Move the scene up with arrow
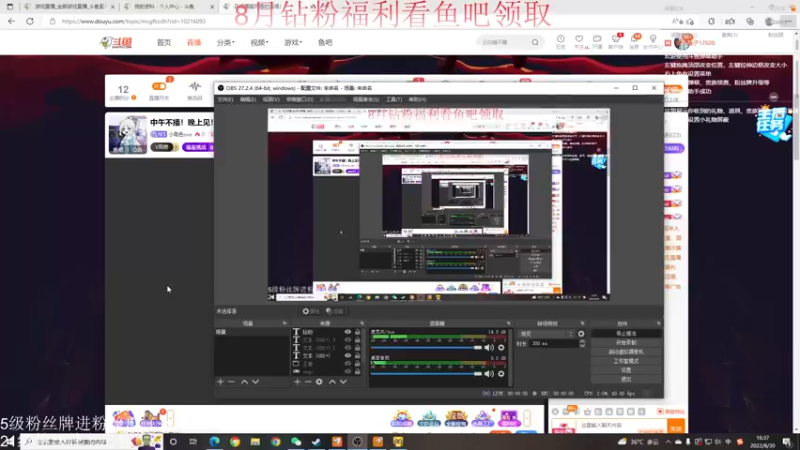The height and width of the screenshot is (450, 800). (x=244, y=382)
